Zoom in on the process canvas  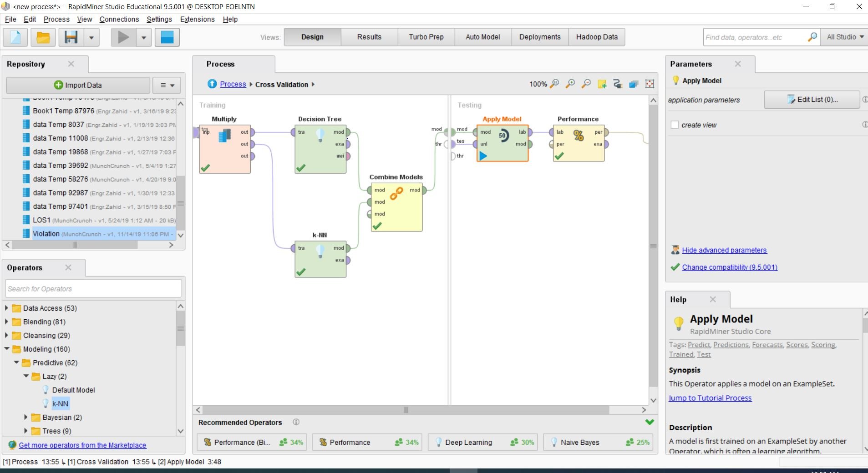(570, 84)
